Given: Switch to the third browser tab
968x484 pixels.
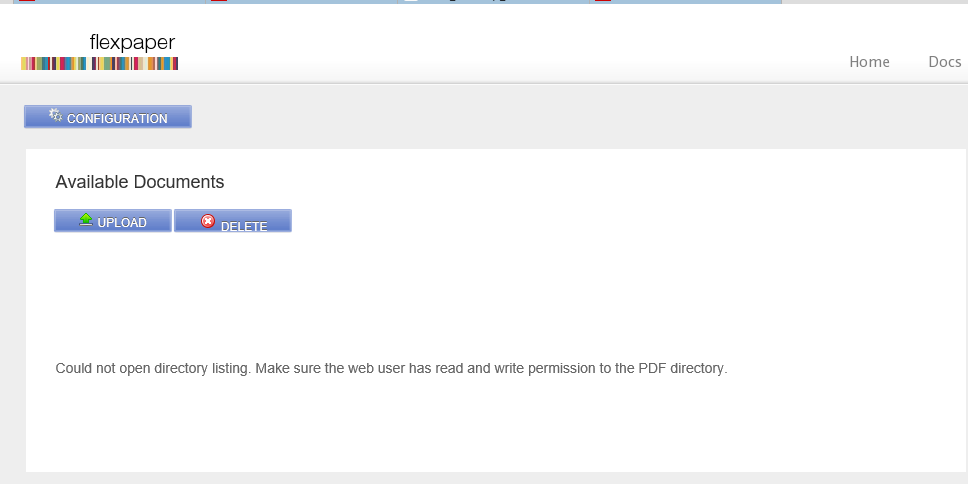Looking at the screenshot, I should pyautogui.click(x=493, y=2).
